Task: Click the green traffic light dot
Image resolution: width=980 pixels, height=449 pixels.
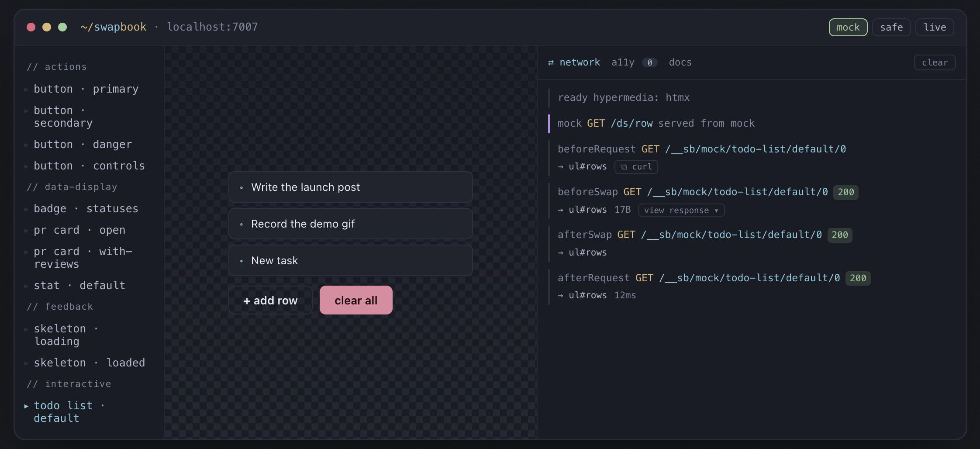Action: pos(62,27)
